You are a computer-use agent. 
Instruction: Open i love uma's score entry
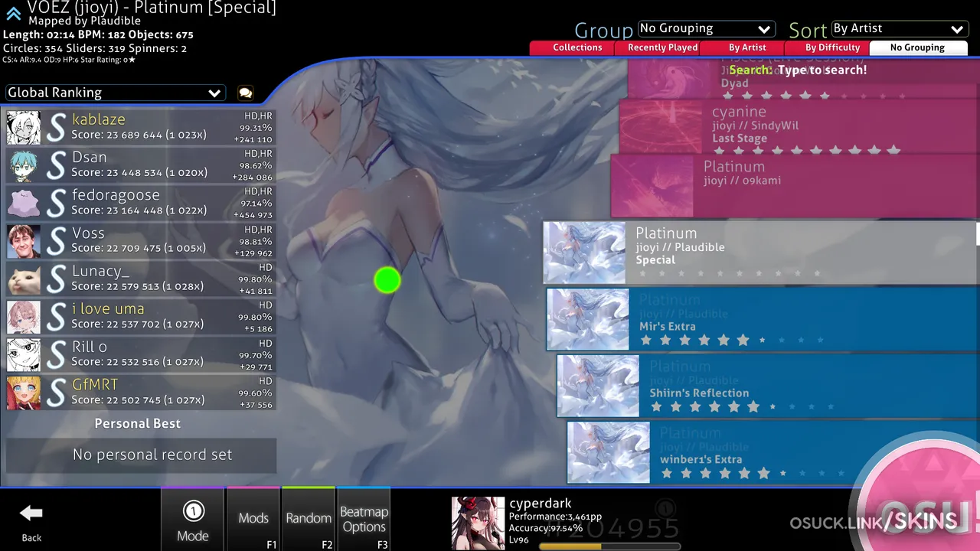(141, 317)
